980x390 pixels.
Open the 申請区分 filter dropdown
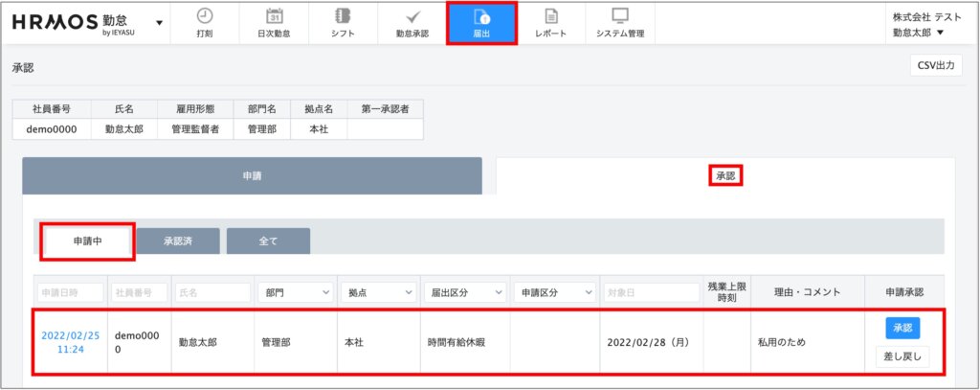(554, 292)
